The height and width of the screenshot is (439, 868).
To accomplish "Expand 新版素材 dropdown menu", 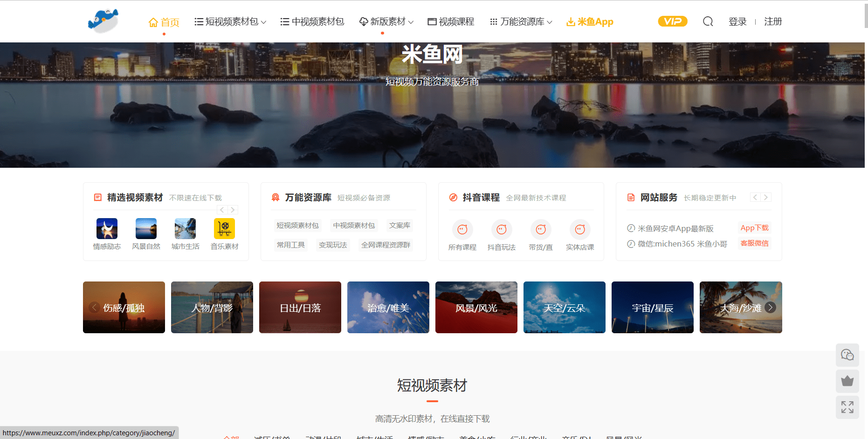I will click(x=386, y=21).
